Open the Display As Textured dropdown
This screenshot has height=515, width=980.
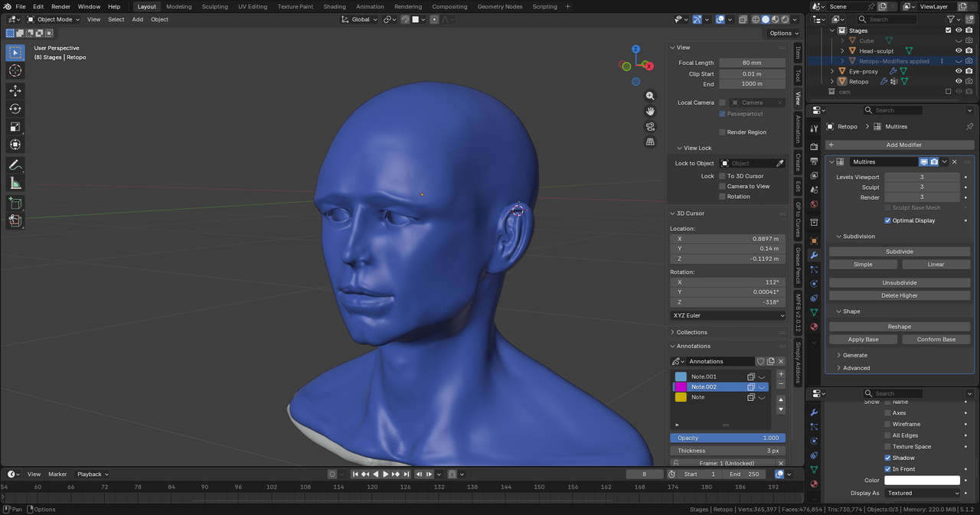(922, 493)
